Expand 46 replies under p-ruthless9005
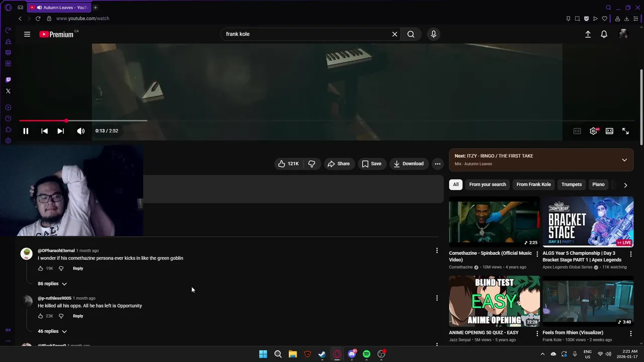The height and width of the screenshot is (362, 644). point(52,331)
